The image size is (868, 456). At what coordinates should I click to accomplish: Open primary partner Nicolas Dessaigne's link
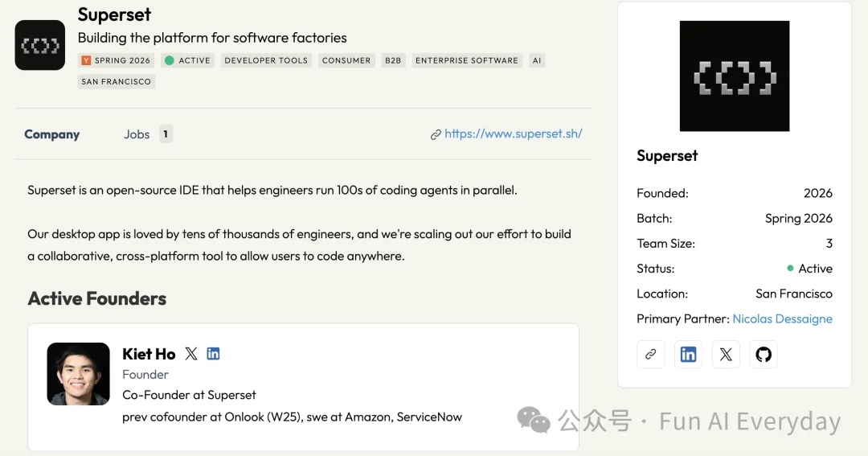[x=782, y=318]
